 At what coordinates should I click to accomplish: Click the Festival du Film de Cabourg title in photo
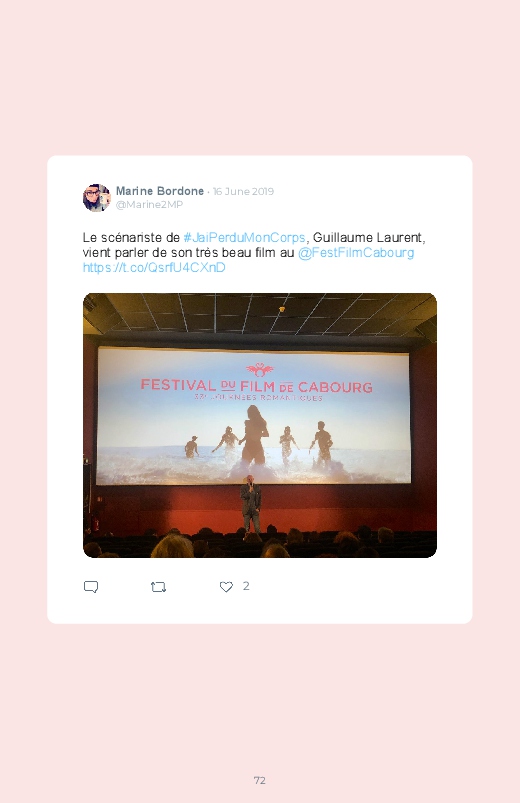coord(257,386)
